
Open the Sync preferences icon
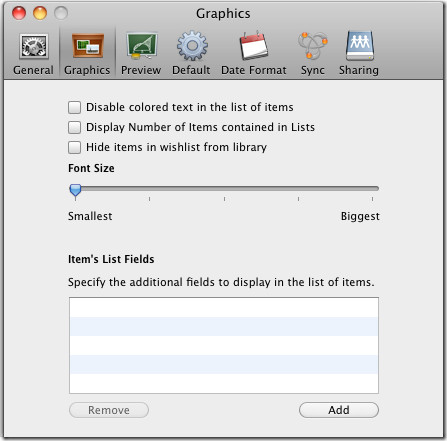click(x=312, y=46)
